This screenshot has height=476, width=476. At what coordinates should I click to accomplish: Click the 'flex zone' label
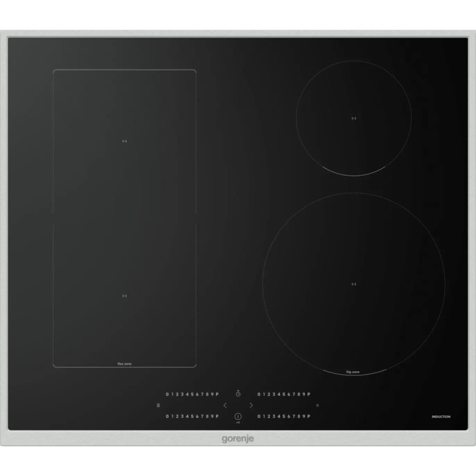pos(124,364)
